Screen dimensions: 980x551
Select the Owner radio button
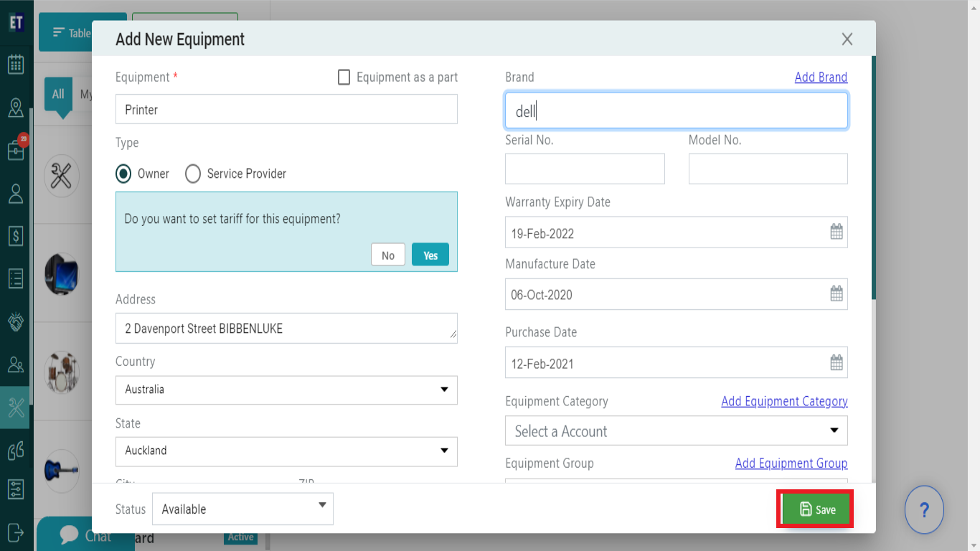click(x=123, y=174)
